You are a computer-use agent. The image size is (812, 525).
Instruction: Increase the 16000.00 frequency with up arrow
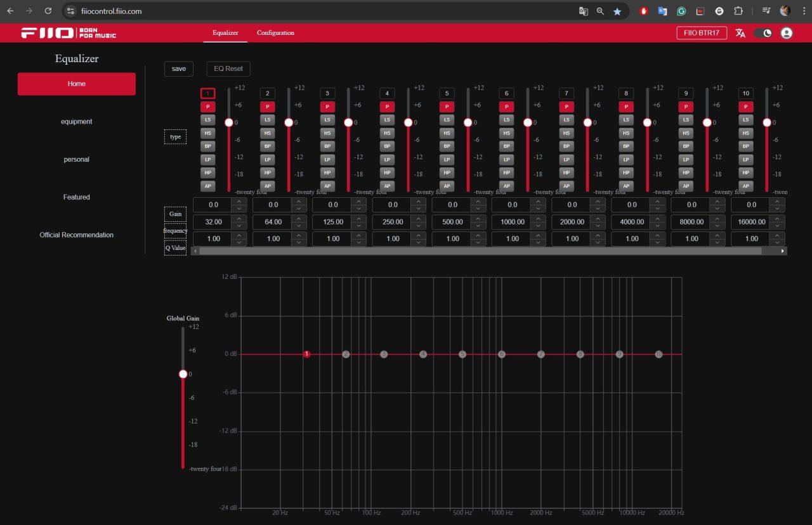[x=776, y=219]
